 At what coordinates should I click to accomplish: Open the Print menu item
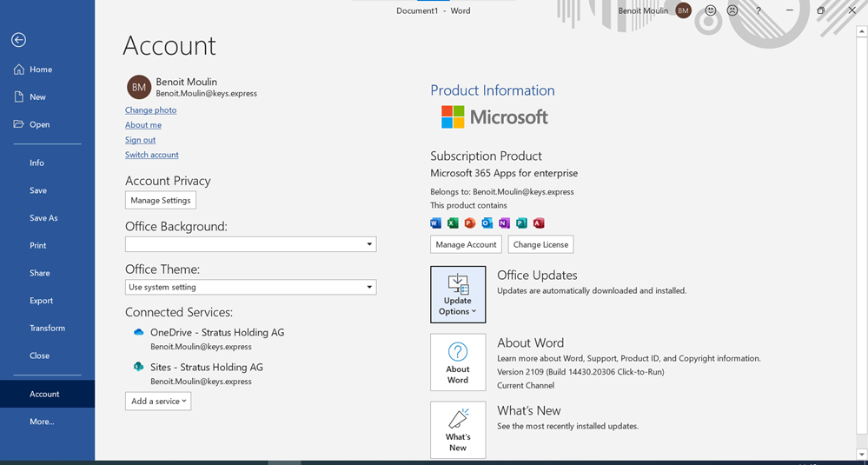click(38, 246)
